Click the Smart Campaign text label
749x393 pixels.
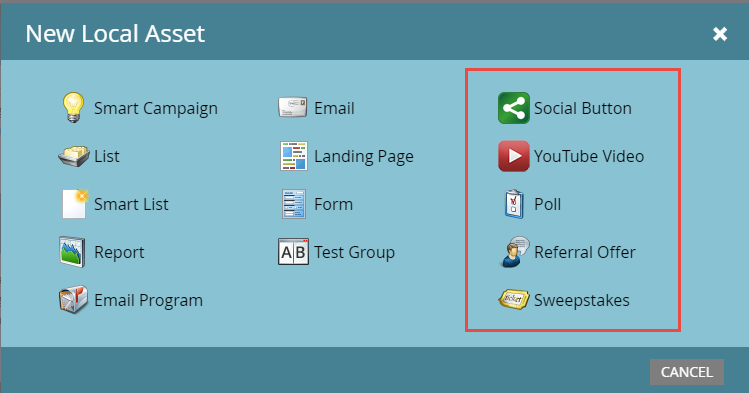tap(156, 109)
